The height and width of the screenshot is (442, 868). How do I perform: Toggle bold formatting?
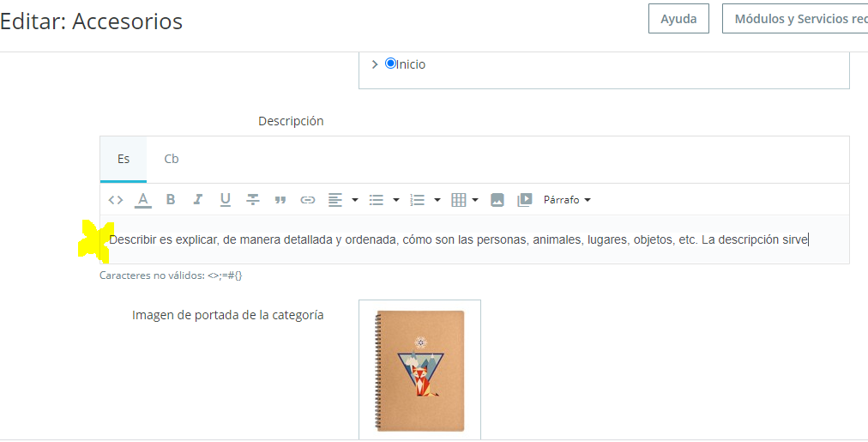coord(171,200)
